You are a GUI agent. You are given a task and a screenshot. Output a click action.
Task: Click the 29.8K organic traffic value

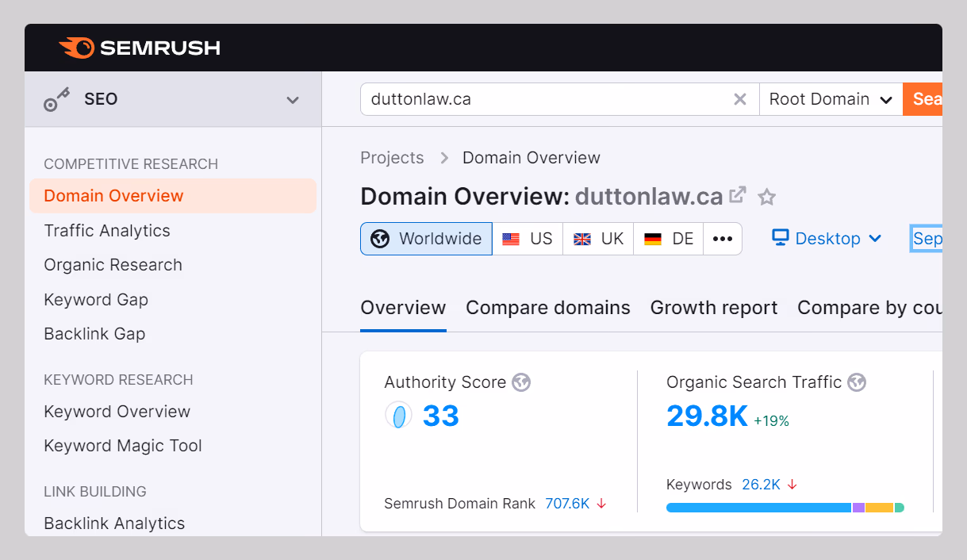707,416
